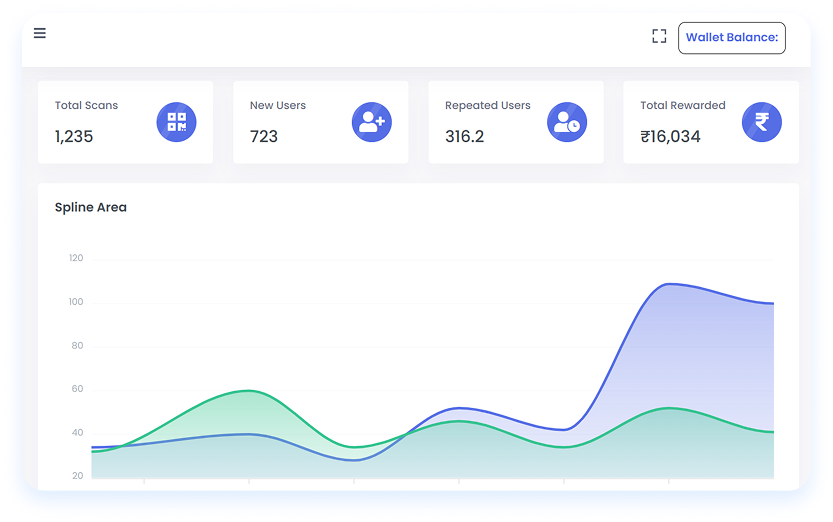Viewport: 833px width, 522px height.
Task: Click the New Users card label
Action: (x=278, y=105)
